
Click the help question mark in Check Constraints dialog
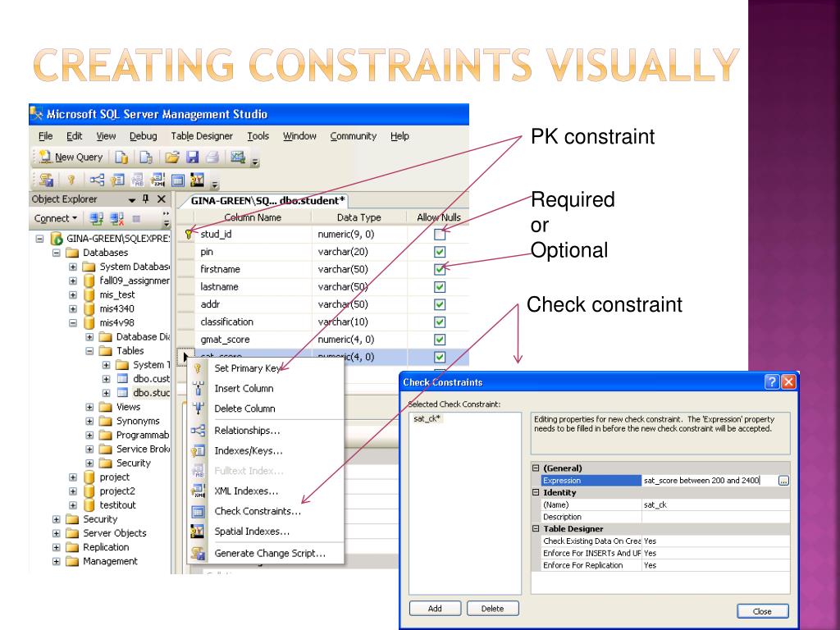click(x=771, y=382)
